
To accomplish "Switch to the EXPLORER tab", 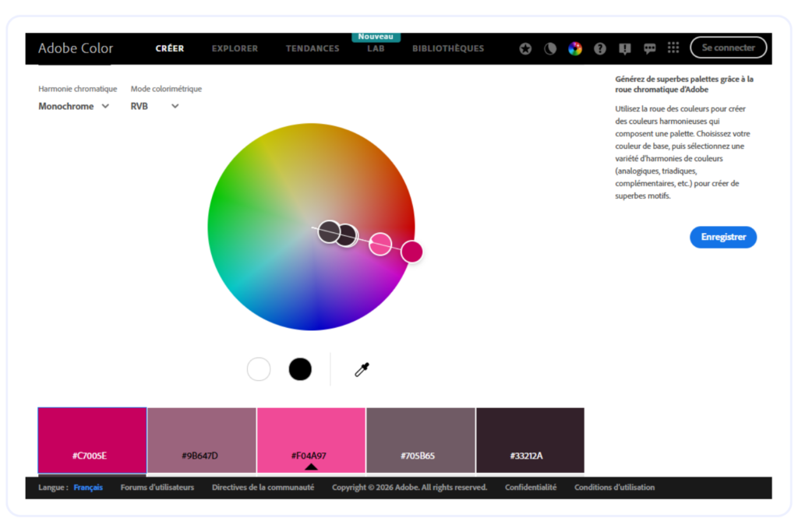I will coord(235,48).
